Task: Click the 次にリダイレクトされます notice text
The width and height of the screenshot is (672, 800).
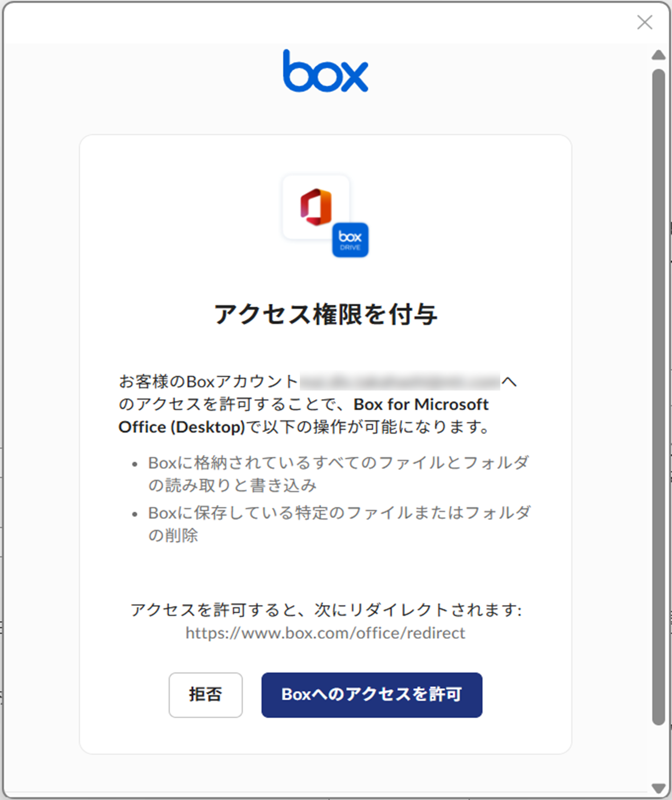Action: pos(325,610)
